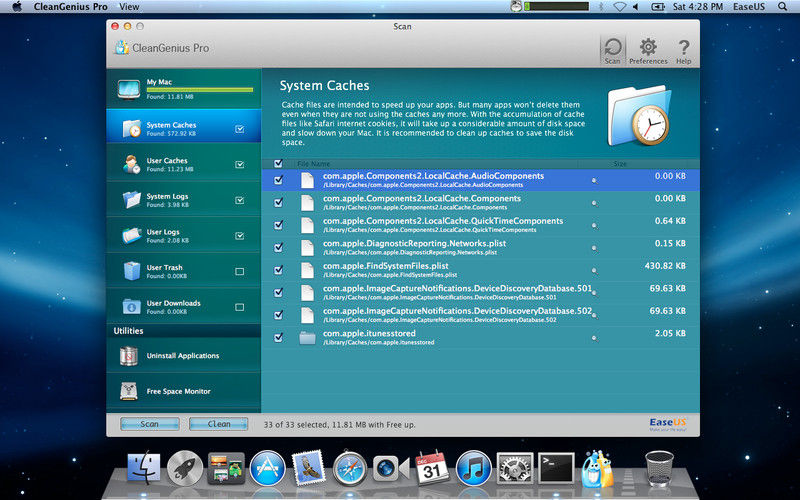Image resolution: width=800 pixels, height=500 pixels.
Task: Check the User Trash checkbox
Action: pyautogui.click(x=239, y=271)
